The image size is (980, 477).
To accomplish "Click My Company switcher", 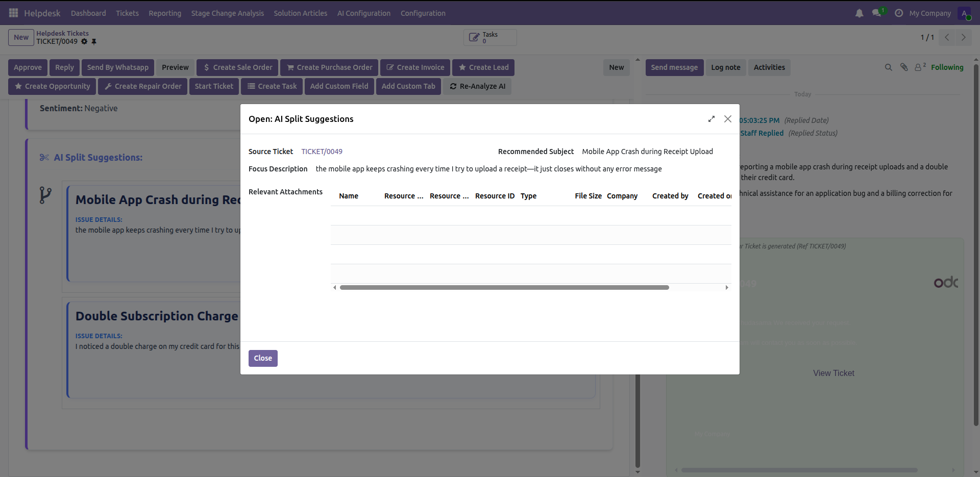I will pyautogui.click(x=930, y=13).
